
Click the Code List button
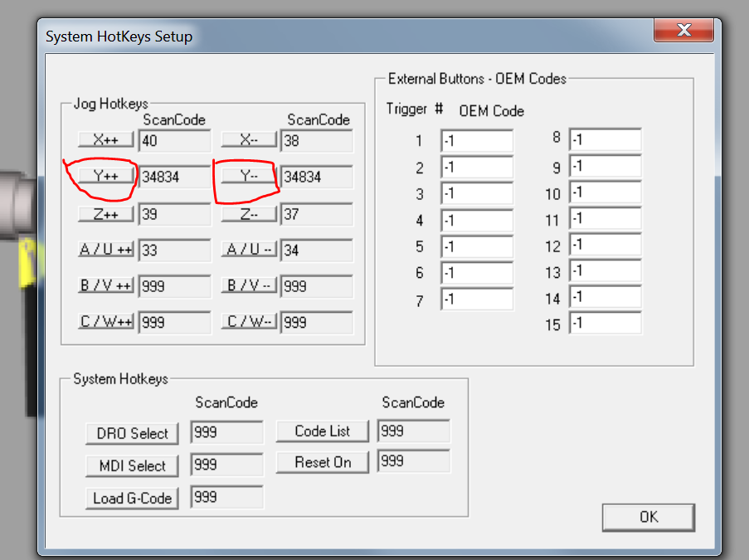pyautogui.click(x=323, y=431)
